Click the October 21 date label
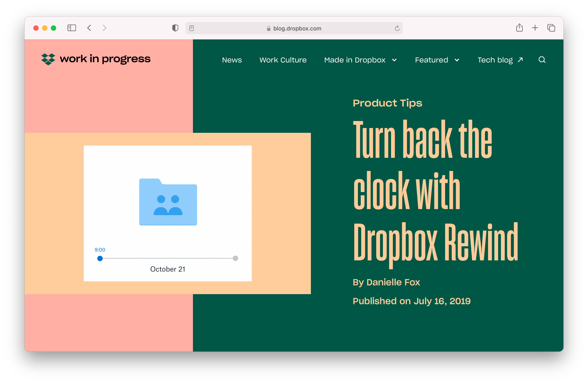Screen dimensions: 588x384 coord(168,269)
